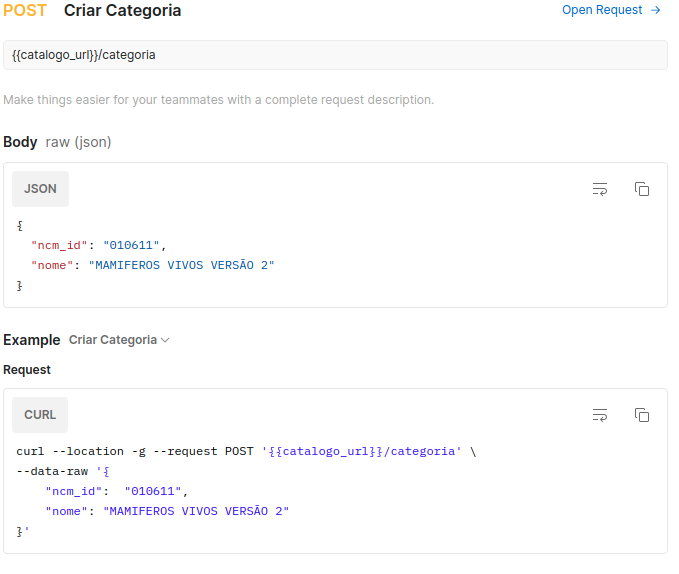Click the --data-raw line in CURL
Viewport: 679px width, 574px height.
pyautogui.click(x=63, y=471)
